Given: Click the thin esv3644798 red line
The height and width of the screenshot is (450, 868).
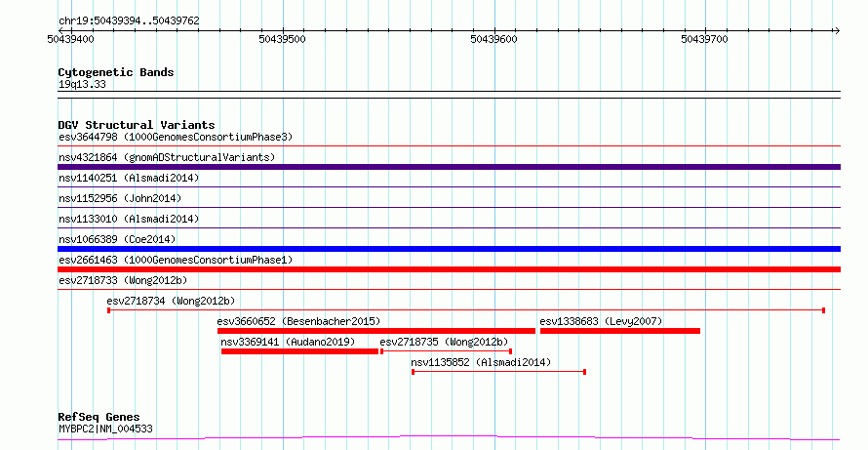Looking at the screenshot, I should 449,146.
